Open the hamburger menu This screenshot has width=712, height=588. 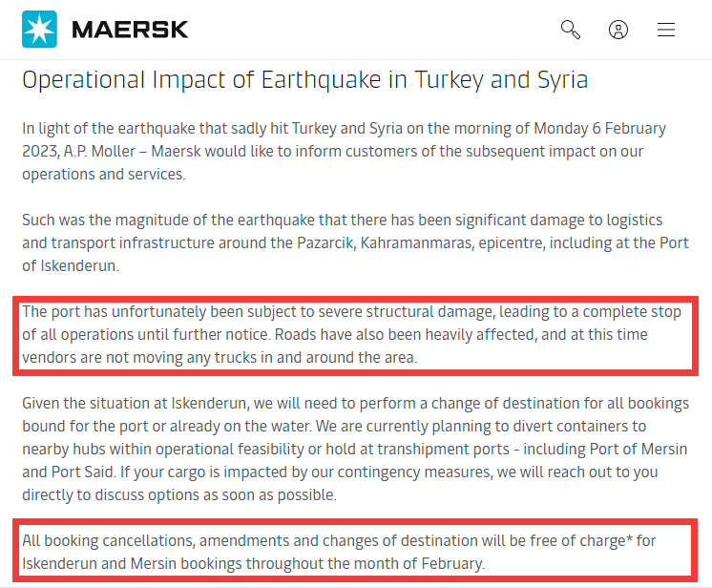tap(666, 30)
